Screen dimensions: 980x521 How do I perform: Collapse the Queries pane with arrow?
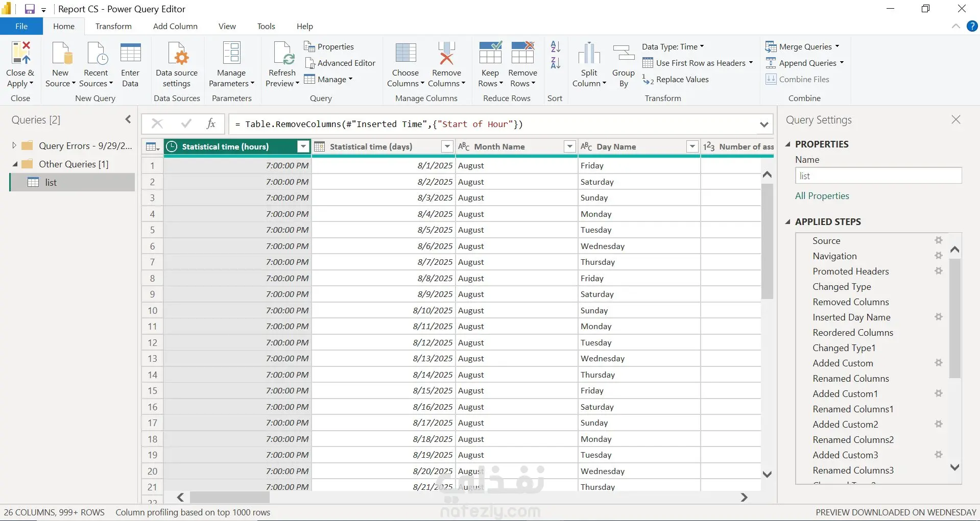128,119
